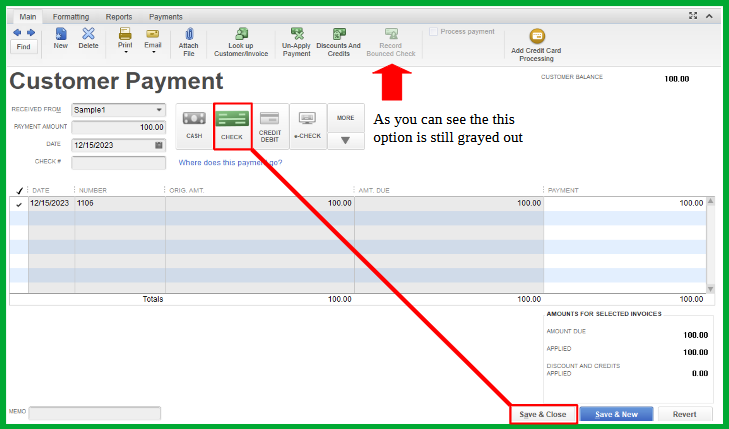
Task: Click the Find button
Action: click(x=24, y=46)
